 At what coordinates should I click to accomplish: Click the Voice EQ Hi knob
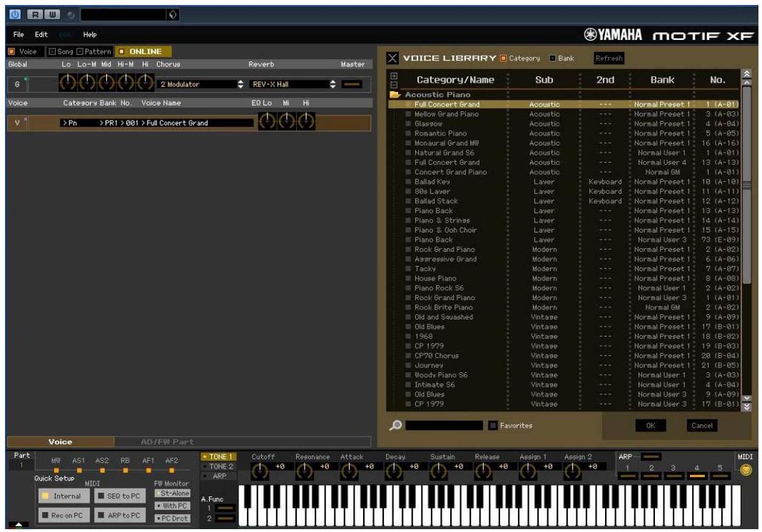click(x=305, y=121)
